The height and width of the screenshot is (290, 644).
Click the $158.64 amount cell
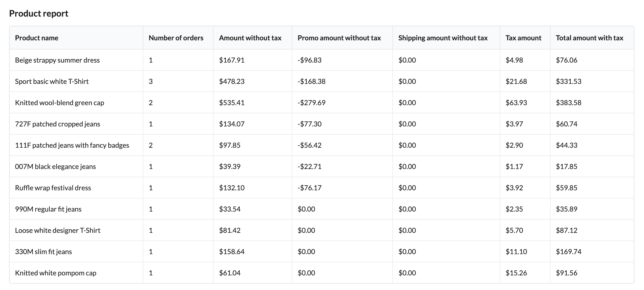coord(232,251)
